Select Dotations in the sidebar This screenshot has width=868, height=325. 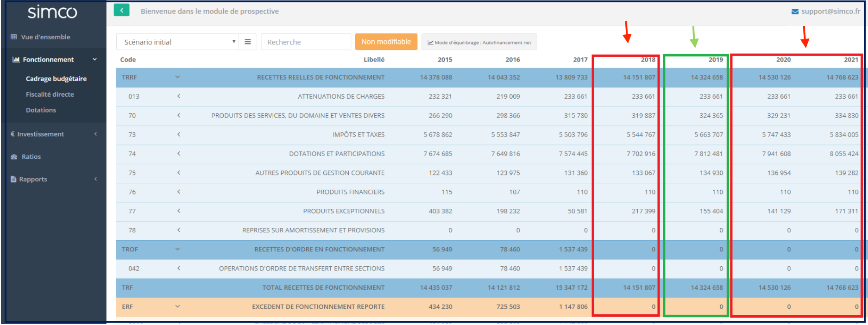(41, 110)
